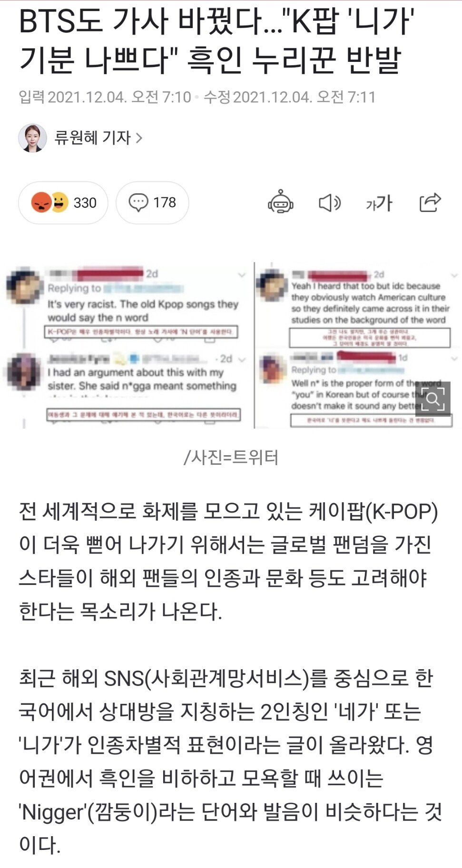Click the paragraph beginning 최근 해외 SNS
The width and height of the screenshot is (462, 868).
(230, 761)
